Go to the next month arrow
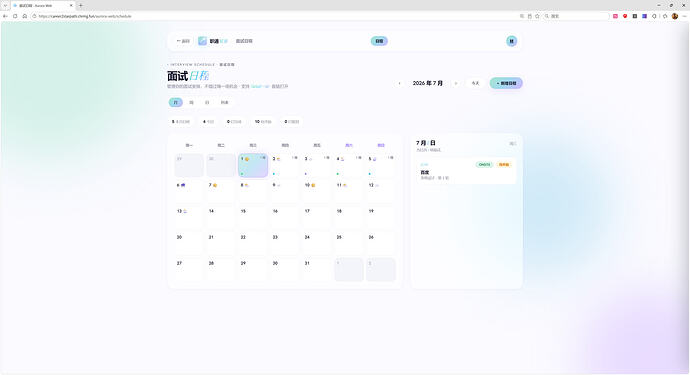 point(456,83)
